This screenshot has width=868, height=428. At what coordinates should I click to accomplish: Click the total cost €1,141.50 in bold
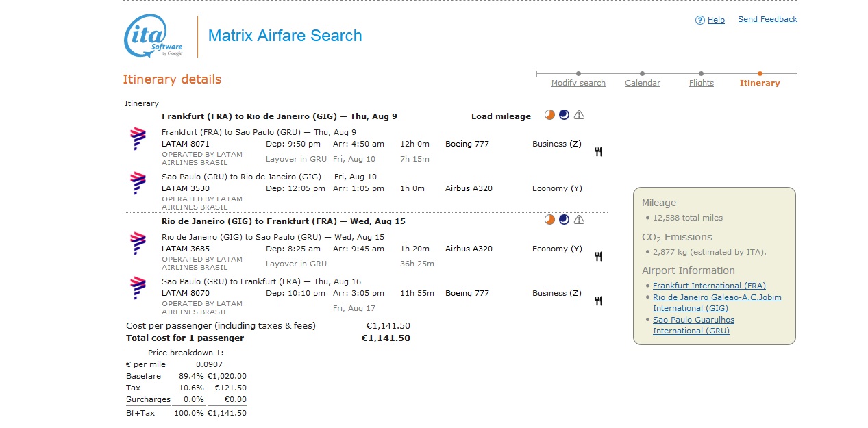click(x=386, y=338)
